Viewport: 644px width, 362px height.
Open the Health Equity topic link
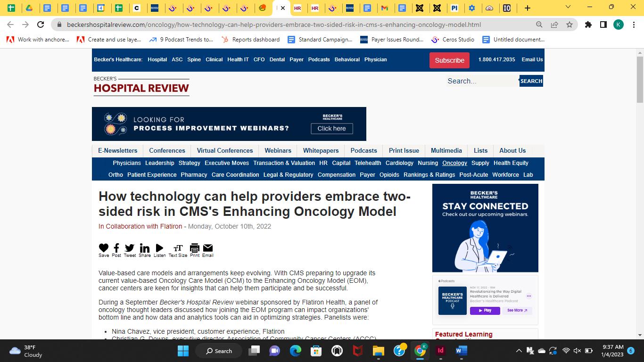511,163
